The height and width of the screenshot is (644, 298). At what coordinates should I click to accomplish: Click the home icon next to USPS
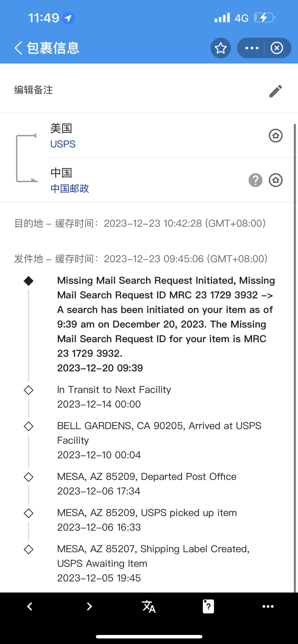tap(276, 136)
